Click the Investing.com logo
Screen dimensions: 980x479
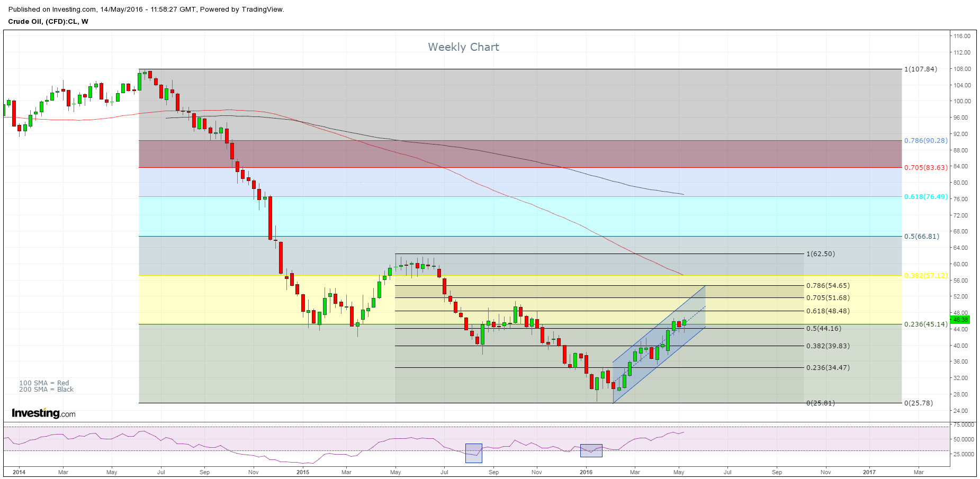[x=43, y=413]
